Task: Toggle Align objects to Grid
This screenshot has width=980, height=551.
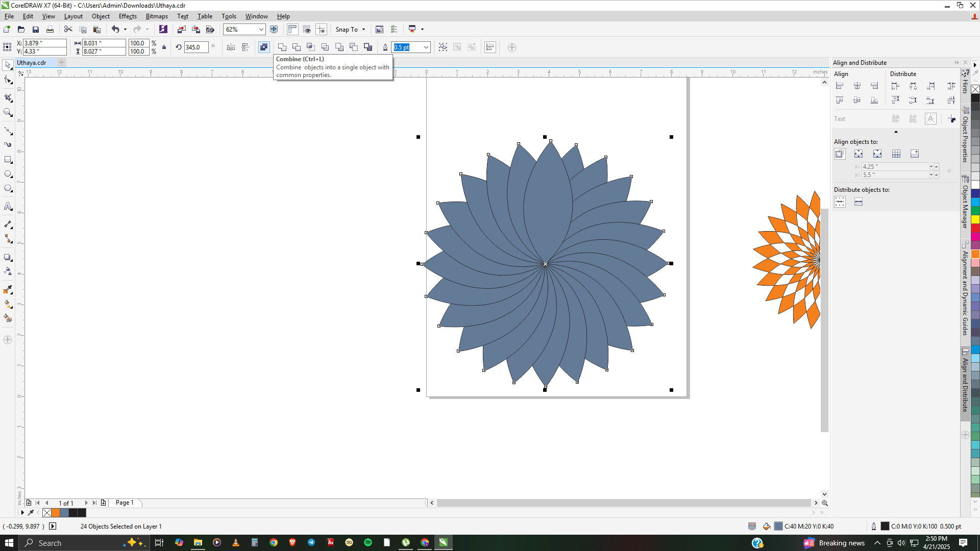Action: pyautogui.click(x=896, y=154)
